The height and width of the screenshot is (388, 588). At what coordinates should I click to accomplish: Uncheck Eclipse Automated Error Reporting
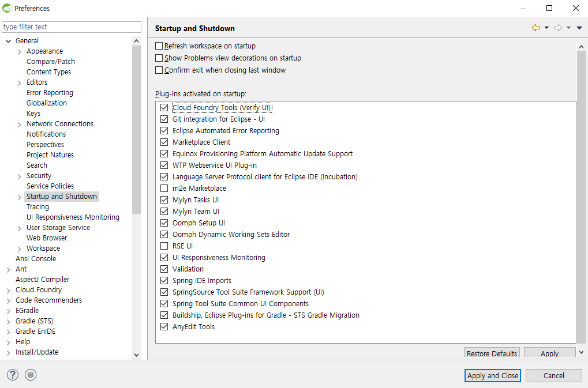point(164,131)
